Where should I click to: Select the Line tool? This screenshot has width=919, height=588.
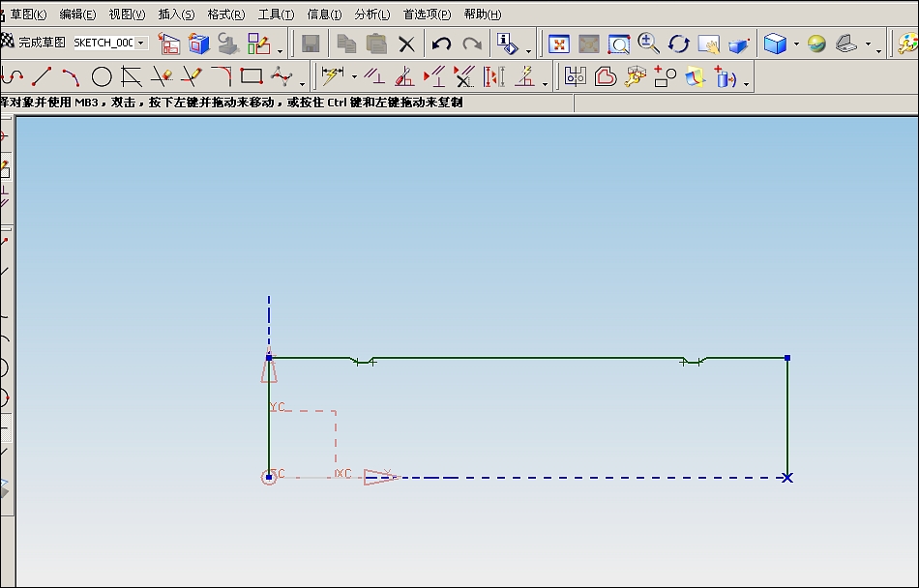[x=41, y=76]
